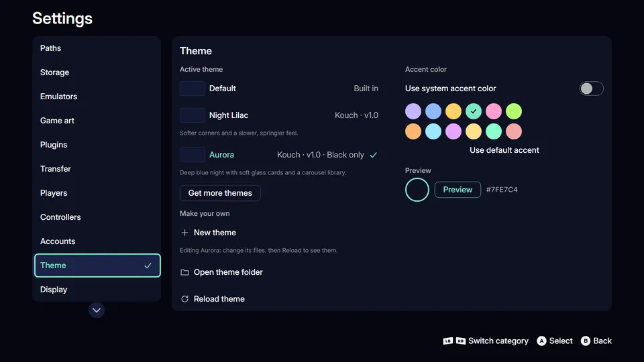The image size is (644, 362).
Task: Open the Paths settings category
Action: [x=97, y=48]
